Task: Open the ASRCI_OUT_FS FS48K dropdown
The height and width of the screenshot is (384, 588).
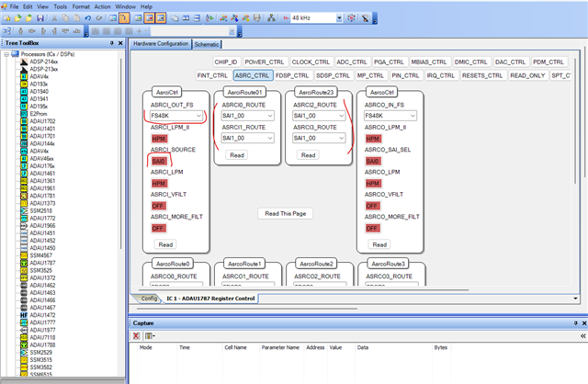Action: [x=175, y=116]
